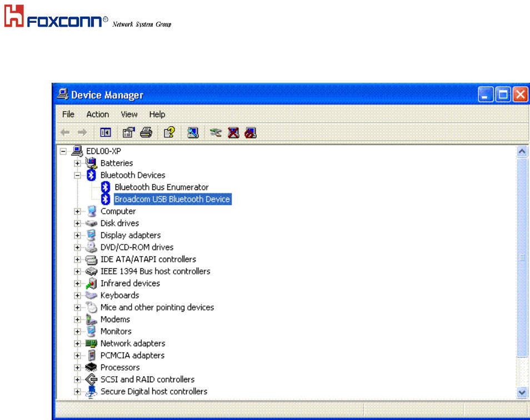Click the Print toolbar icon

click(x=146, y=132)
